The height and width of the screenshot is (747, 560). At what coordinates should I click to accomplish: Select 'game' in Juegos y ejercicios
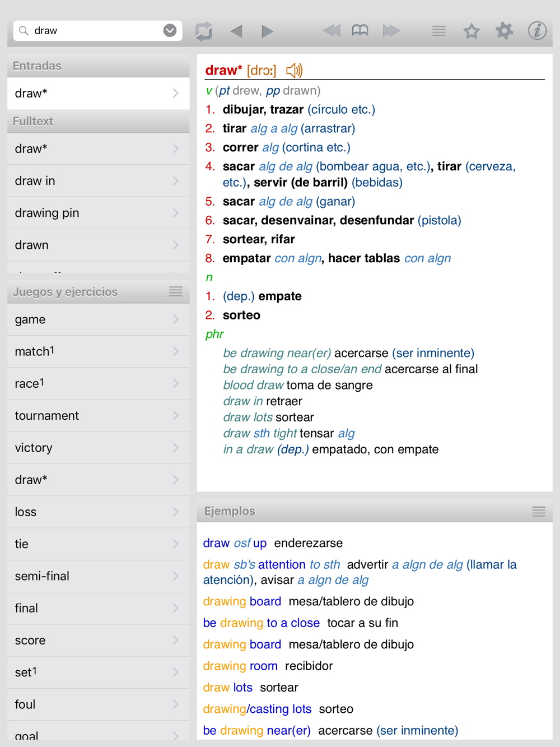point(99,319)
